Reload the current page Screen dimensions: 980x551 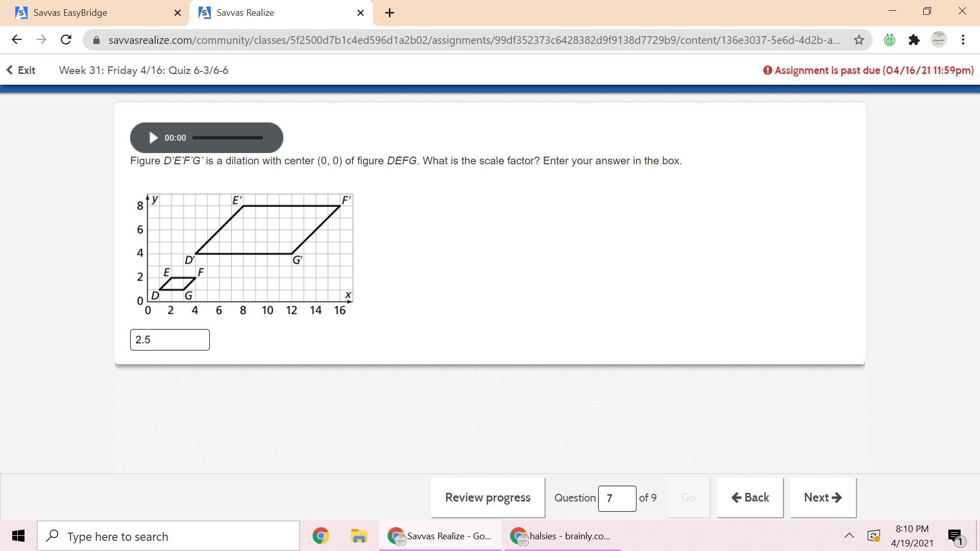[x=66, y=40]
